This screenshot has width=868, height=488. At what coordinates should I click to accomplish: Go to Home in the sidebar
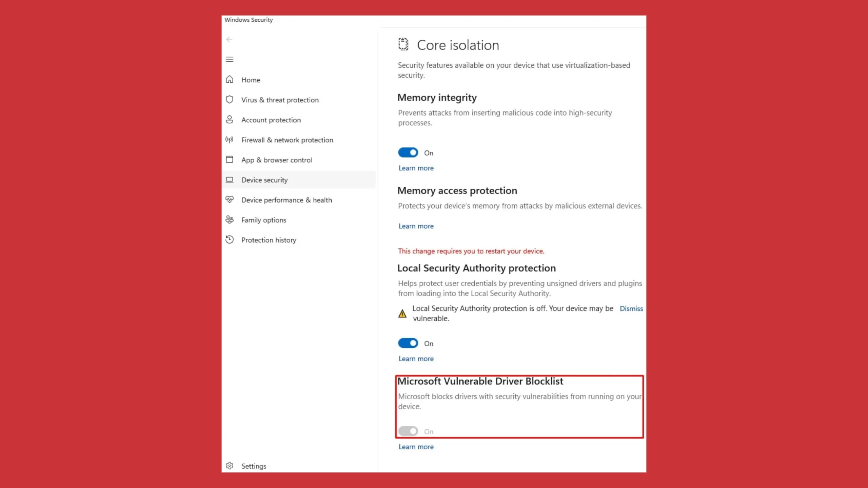click(299, 80)
